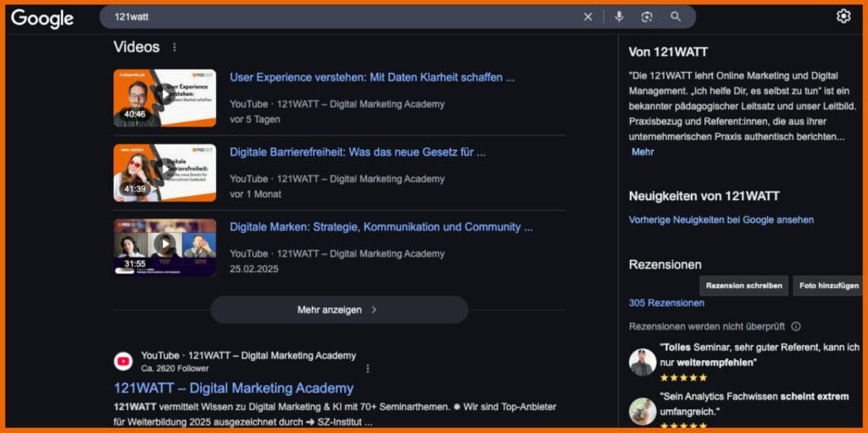The image size is (868, 433).
Task: Click the Google logo
Action: coord(42,18)
